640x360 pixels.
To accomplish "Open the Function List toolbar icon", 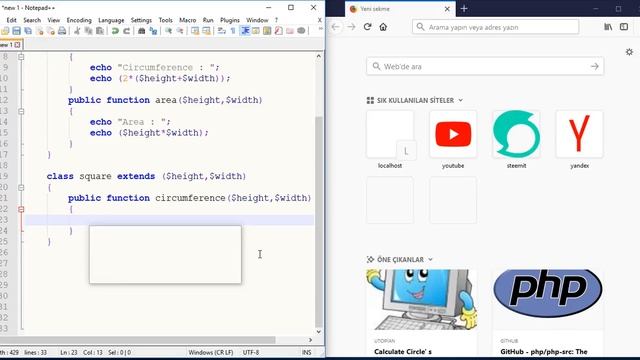I will [x=278, y=31].
